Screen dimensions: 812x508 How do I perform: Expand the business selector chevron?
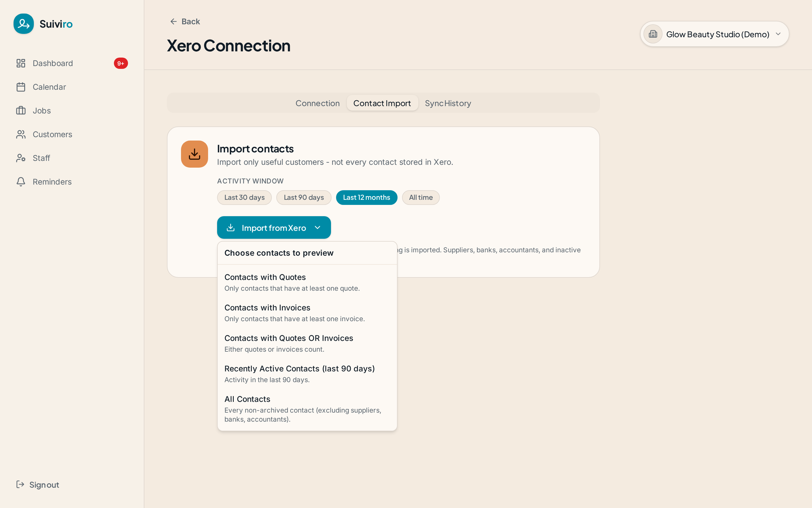tap(778, 34)
